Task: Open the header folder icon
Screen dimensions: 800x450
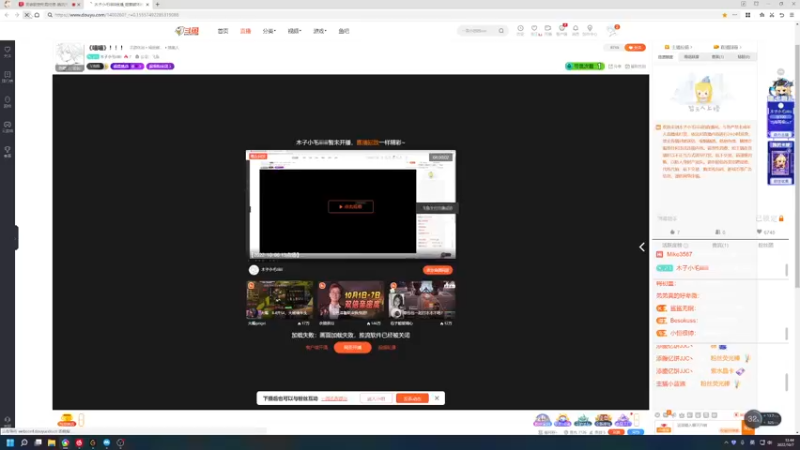Action: (x=548, y=30)
